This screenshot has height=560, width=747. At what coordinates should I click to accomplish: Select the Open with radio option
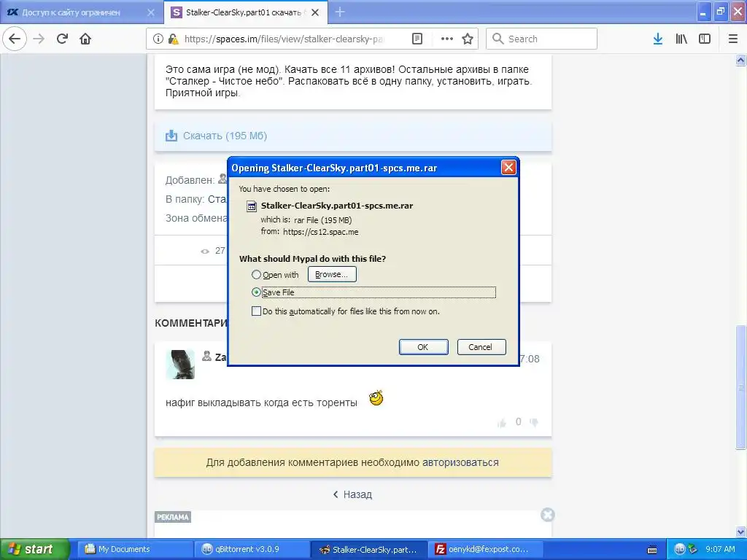pyautogui.click(x=256, y=275)
